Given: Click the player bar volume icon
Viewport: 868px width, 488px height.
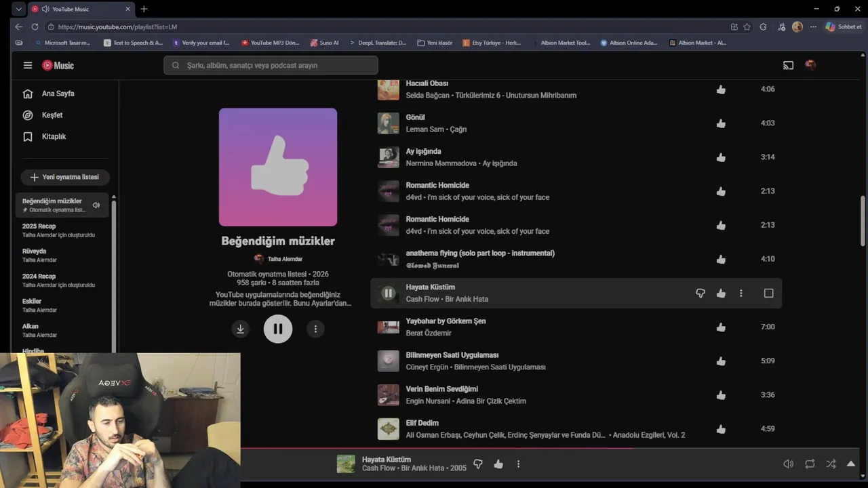Looking at the screenshot, I should 788,464.
